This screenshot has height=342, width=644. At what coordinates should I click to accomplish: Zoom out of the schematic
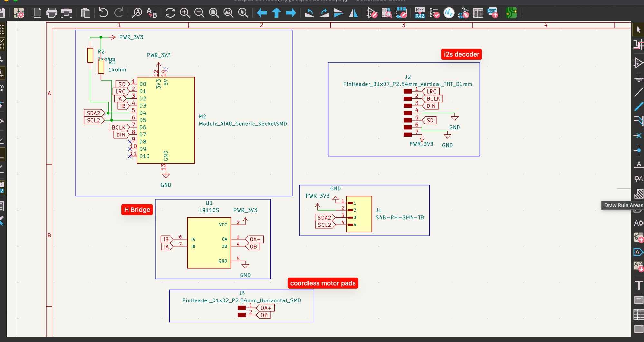coord(199,13)
